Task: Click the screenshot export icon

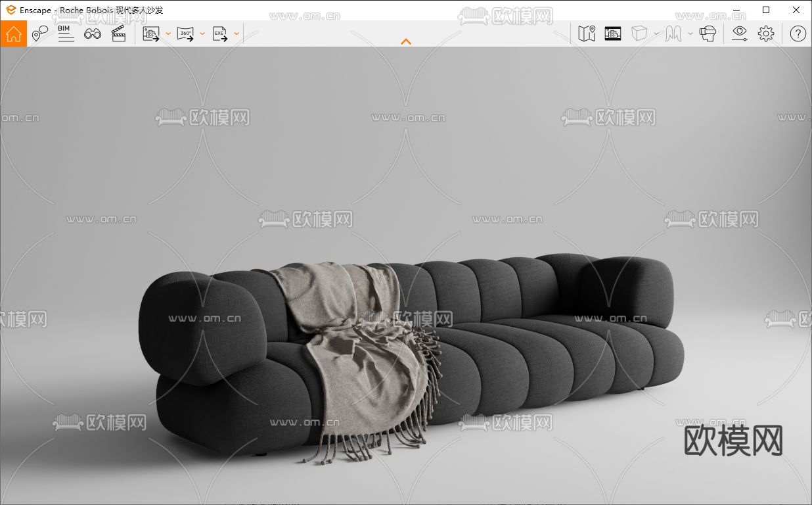Action: 152,34
